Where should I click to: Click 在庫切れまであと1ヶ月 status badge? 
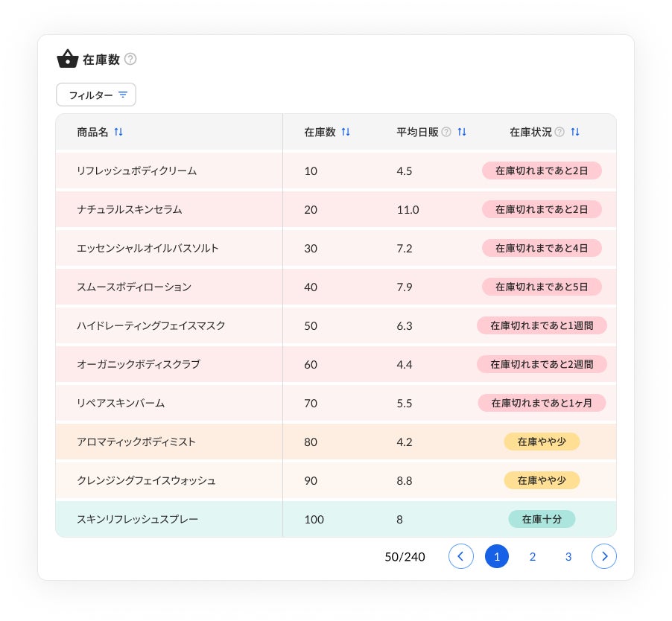pyautogui.click(x=542, y=403)
